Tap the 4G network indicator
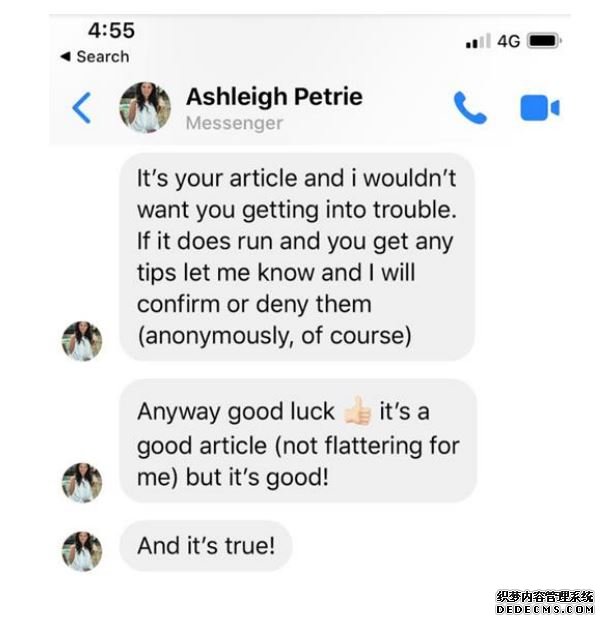 click(508, 41)
